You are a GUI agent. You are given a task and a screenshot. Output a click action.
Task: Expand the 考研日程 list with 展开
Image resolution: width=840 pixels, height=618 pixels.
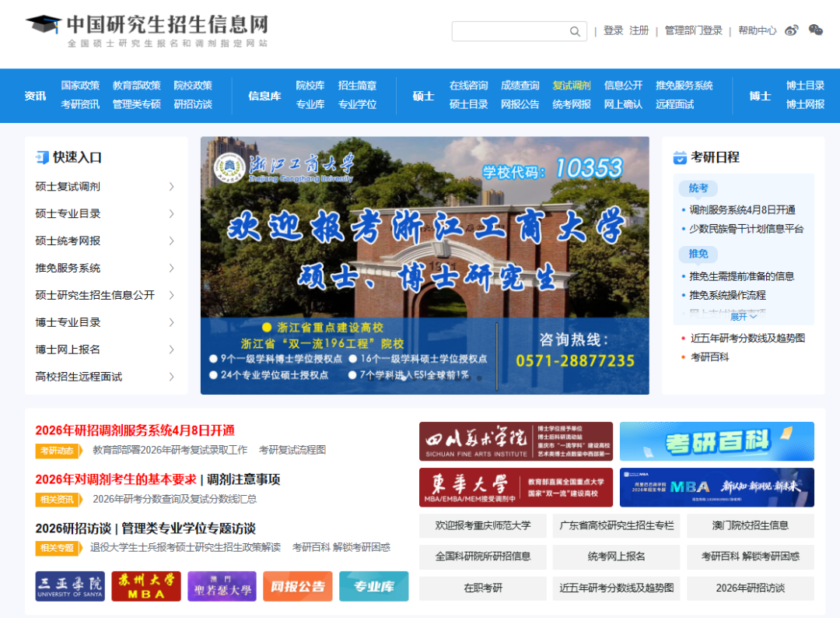coord(743,317)
